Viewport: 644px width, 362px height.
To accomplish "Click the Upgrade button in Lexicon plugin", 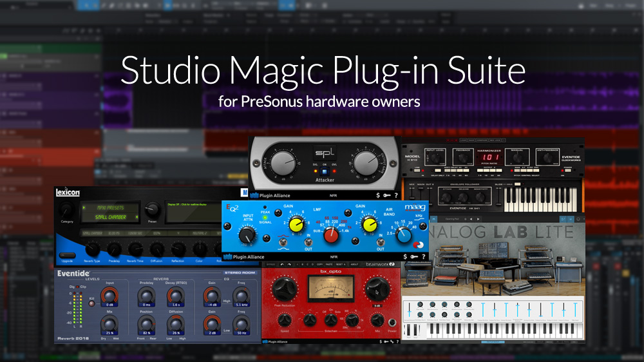I will [68, 255].
